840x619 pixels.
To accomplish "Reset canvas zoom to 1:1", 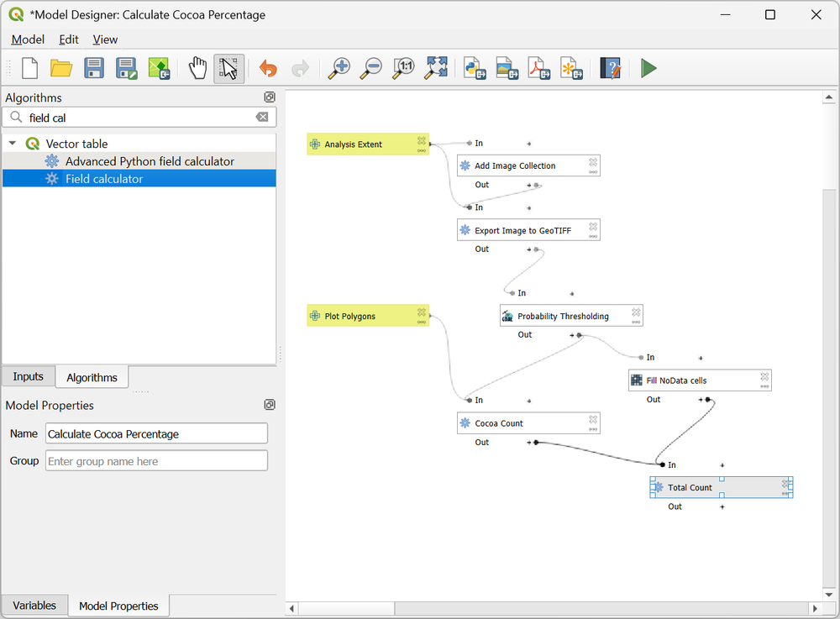I will (x=403, y=69).
